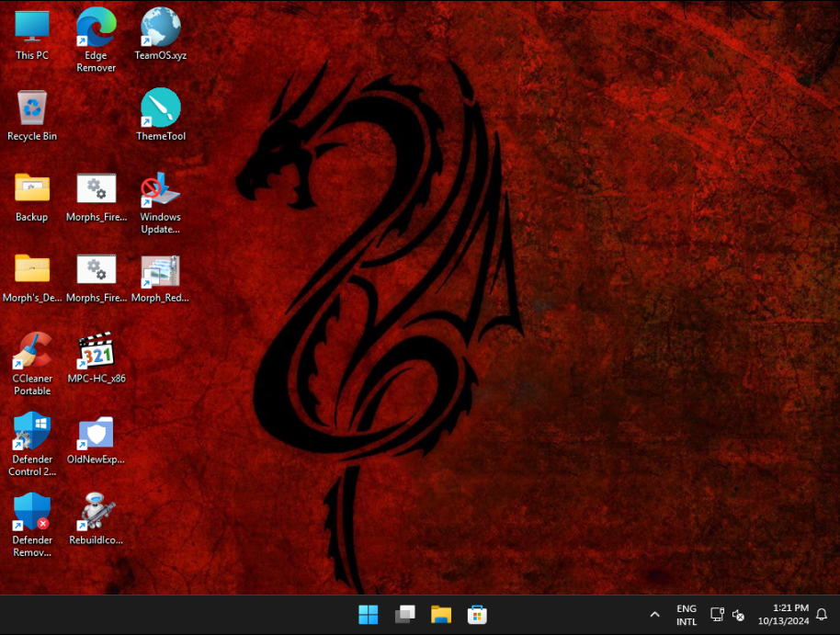Expand the hidden tray icons chevron
The width and height of the screenshot is (840, 635).
654,615
